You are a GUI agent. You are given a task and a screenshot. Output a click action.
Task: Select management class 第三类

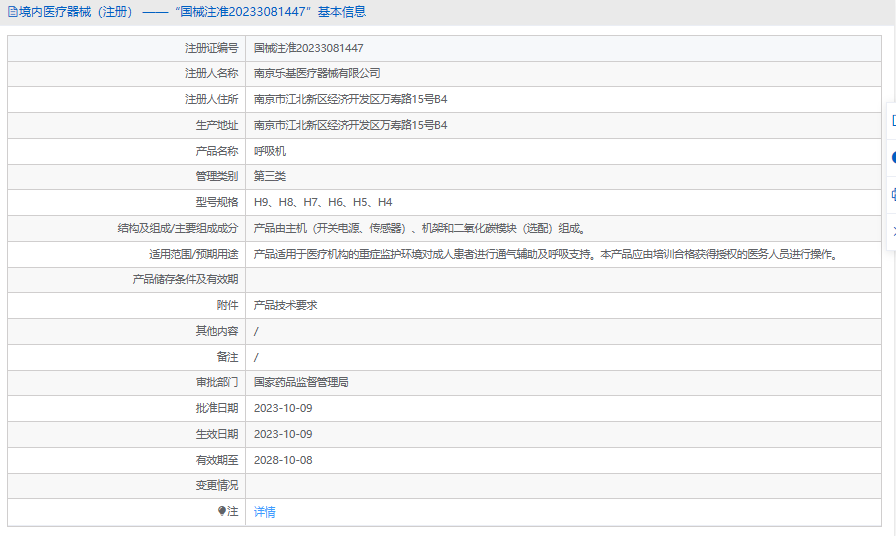[x=270, y=177]
